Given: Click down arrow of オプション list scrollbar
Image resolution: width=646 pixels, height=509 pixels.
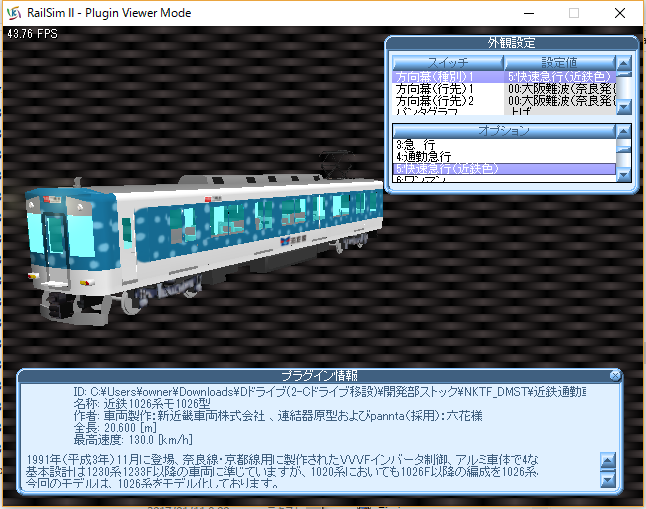Looking at the screenshot, I should [624, 176].
